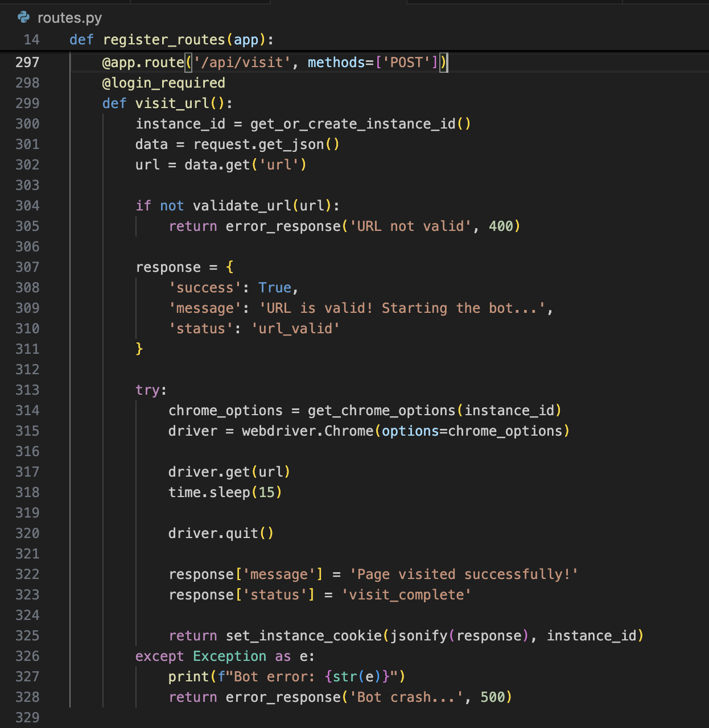Screen dimensions: 709x728
Task: Click 'validate_url' on line 304
Action: (x=242, y=206)
